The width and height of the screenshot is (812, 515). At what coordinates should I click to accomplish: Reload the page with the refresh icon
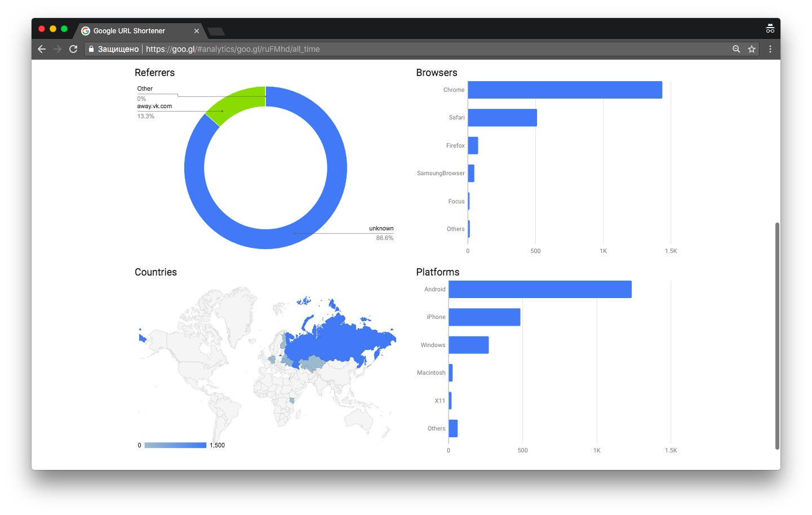pyautogui.click(x=73, y=49)
